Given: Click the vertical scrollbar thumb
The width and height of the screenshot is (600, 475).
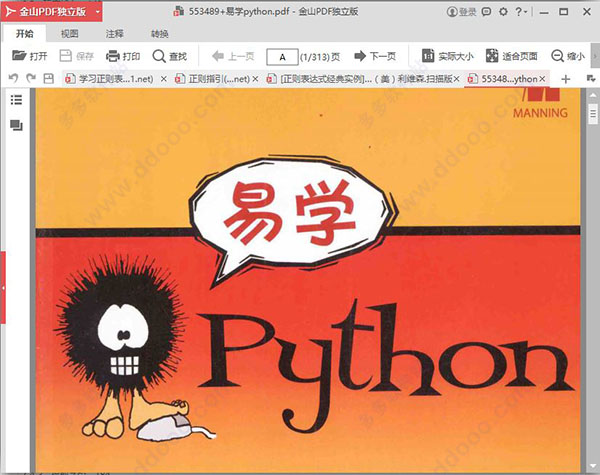Looking at the screenshot, I should (x=593, y=113).
